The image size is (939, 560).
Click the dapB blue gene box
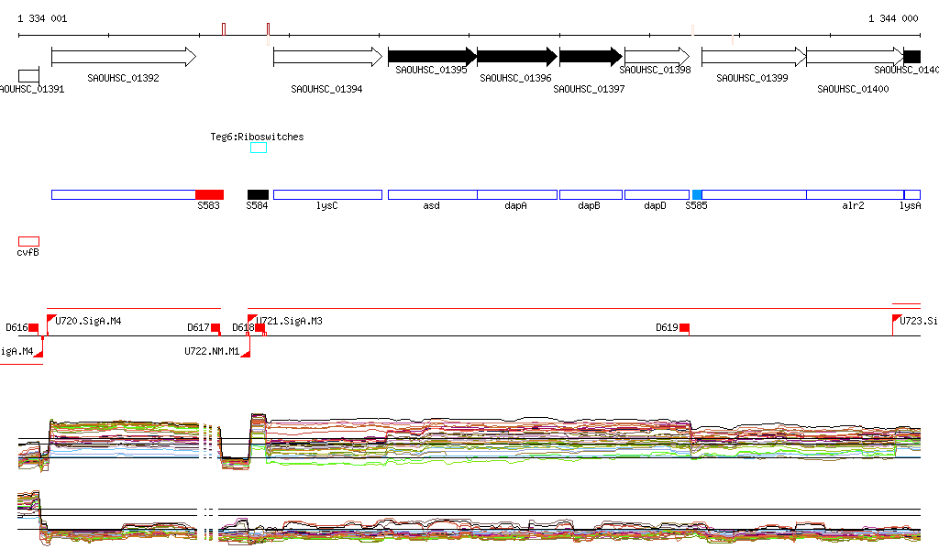[x=591, y=195]
